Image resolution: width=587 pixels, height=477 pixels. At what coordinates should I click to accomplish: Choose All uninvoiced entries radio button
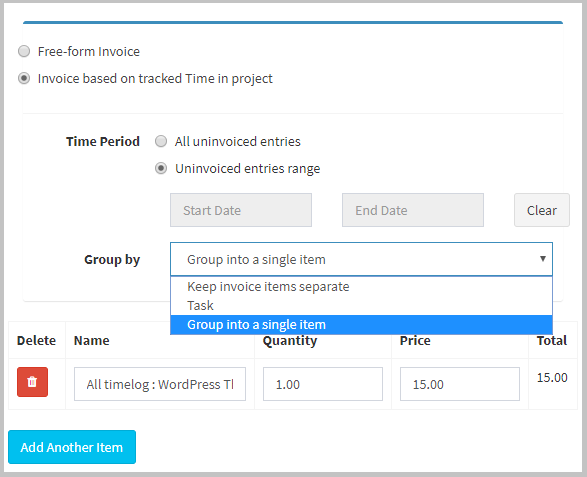click(x=161, y=141)
